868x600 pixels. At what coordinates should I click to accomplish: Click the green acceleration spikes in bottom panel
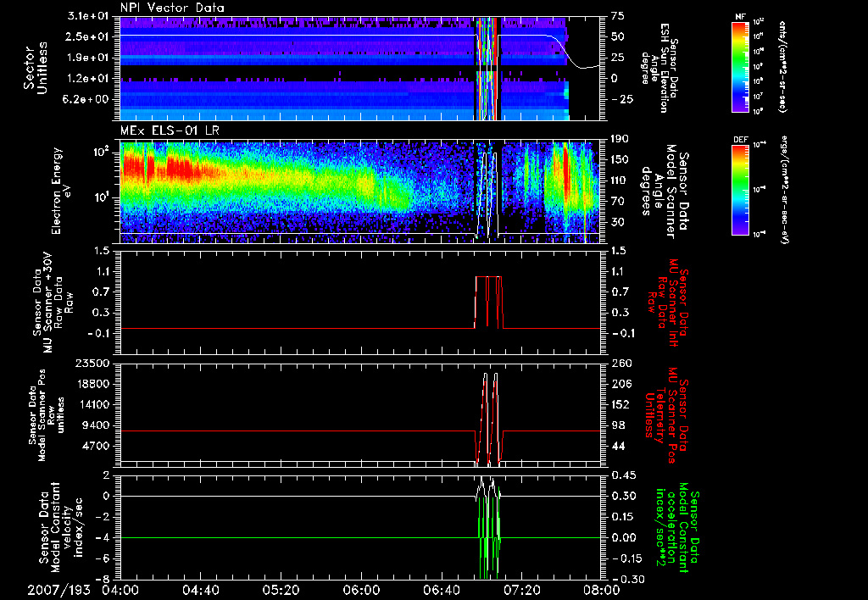489,534
